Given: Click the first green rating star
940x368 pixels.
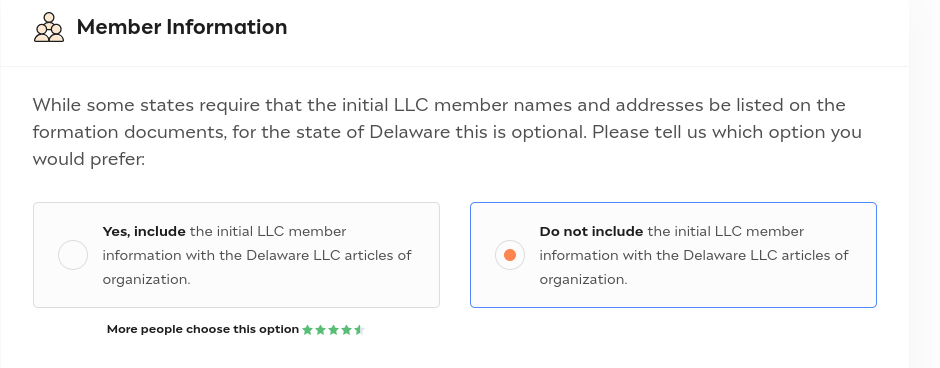Looking at the screenshot, I should [308, 330].
